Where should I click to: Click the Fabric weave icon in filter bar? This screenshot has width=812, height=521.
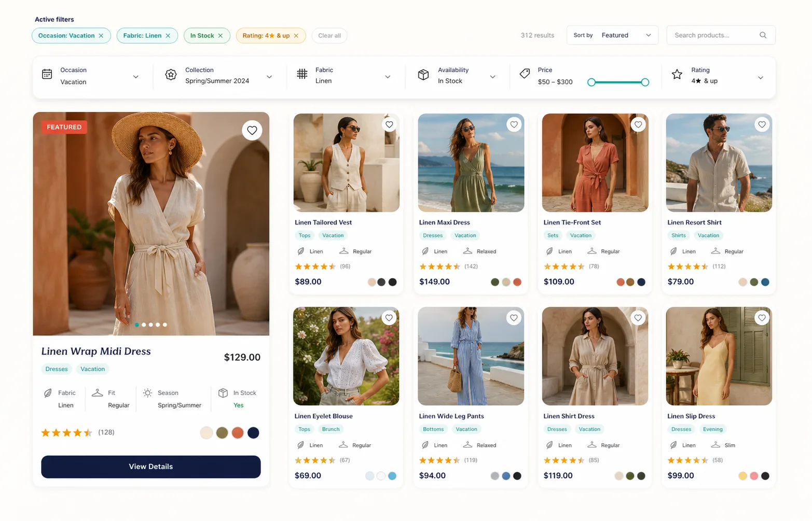pos(302,74)
